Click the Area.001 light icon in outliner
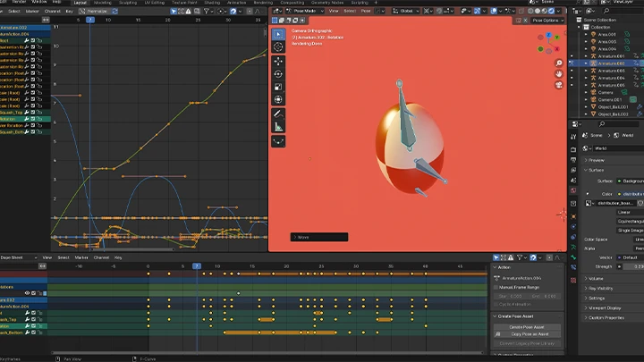Screen dimensions: 644x362 pyautogui.click(x=593, y=35)
